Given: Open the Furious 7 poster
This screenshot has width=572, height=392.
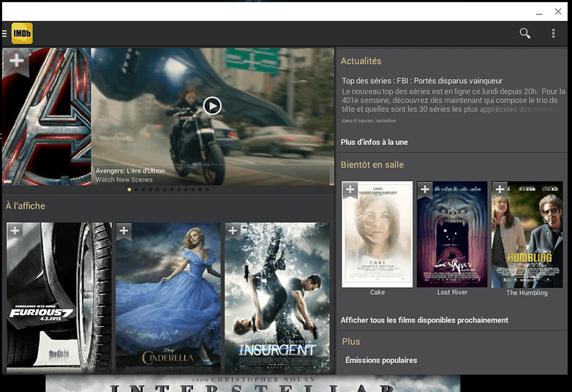Looking at the screenshot, I should (x=59, y=298).
